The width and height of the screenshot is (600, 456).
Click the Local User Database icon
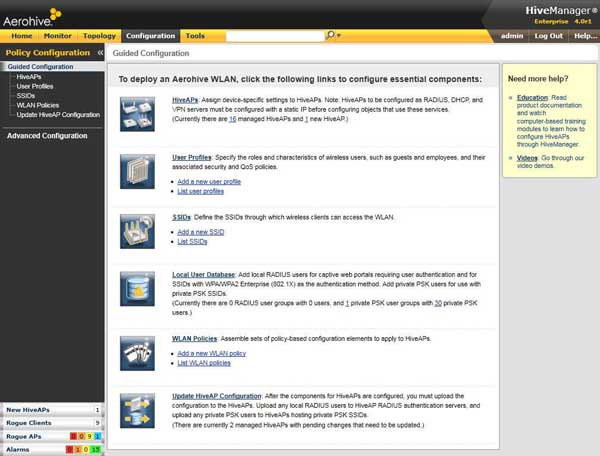137,289
